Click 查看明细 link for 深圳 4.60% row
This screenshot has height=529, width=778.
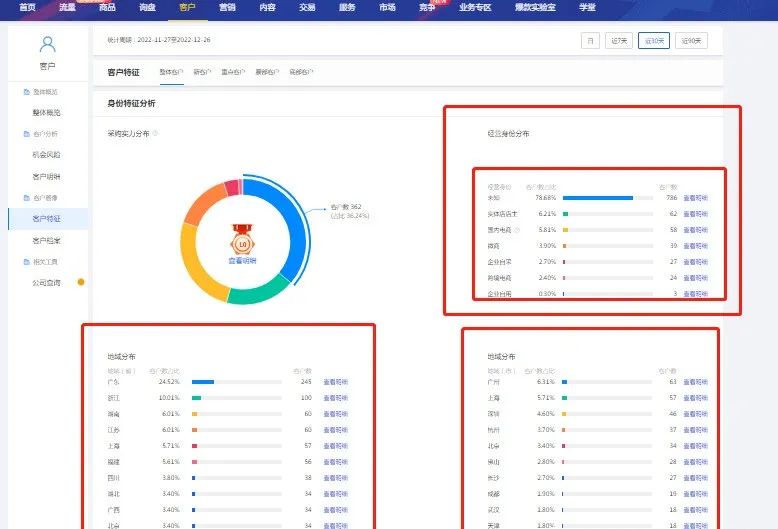(696, 414)
